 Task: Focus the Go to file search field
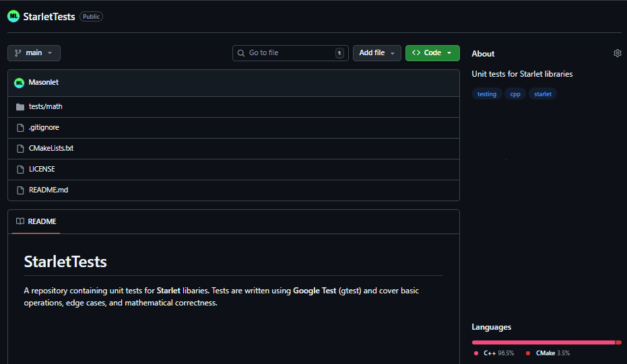290,53
